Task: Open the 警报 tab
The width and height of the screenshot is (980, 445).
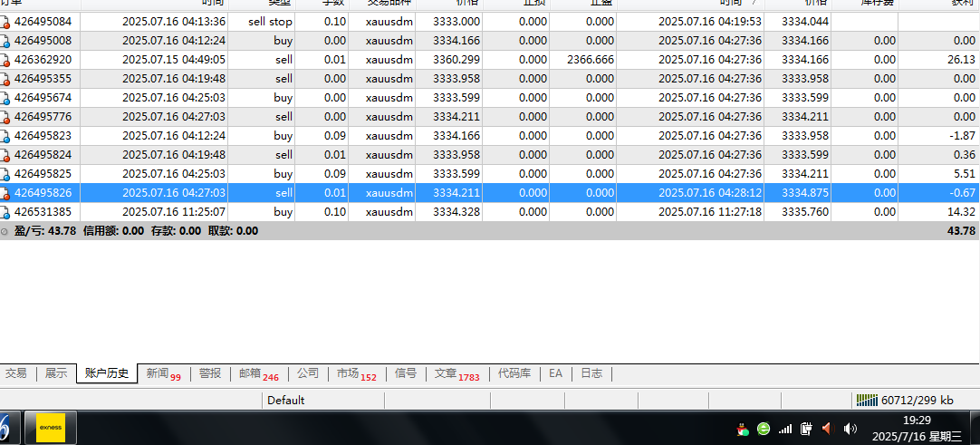Action: coord(210,373)
